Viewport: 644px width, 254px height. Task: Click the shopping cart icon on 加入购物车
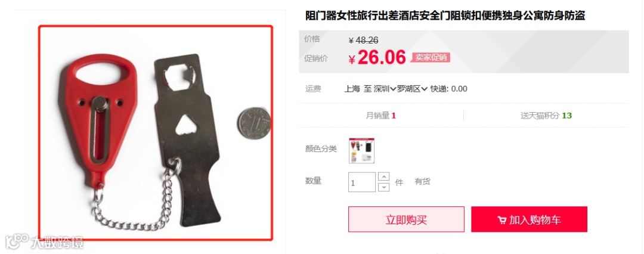pos(501,220)
